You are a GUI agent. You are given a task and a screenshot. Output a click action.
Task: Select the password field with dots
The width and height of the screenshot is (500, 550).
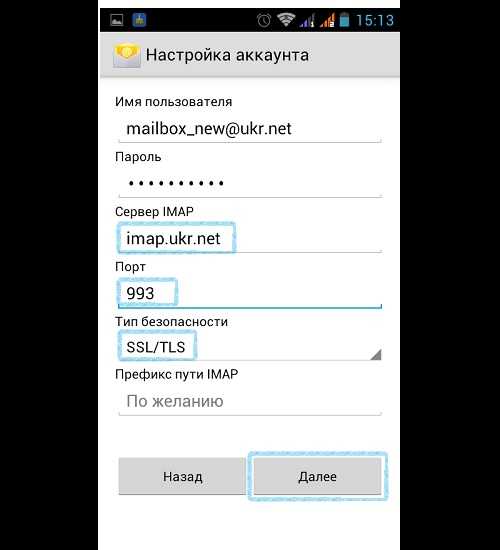coord(250,183)
